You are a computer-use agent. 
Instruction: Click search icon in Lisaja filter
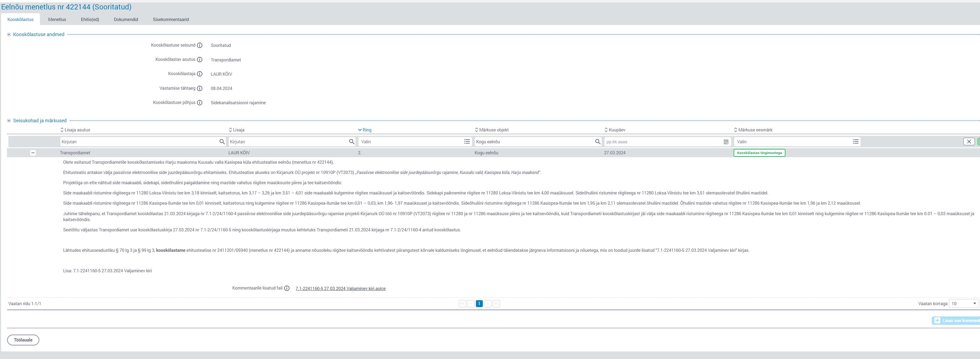click(352, 142)
